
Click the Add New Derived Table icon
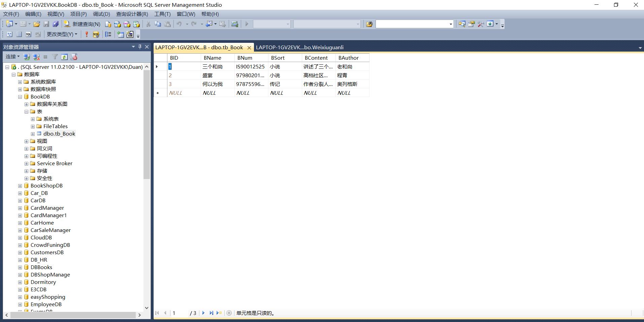point(130,34)
